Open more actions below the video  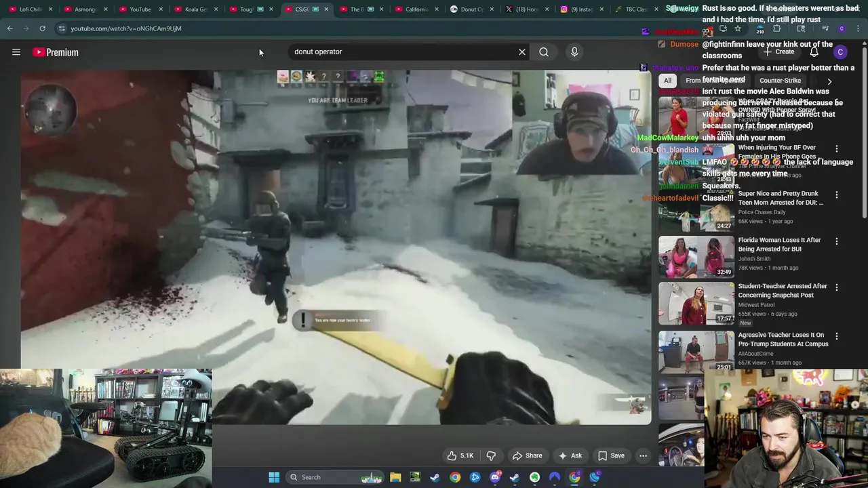coord(643,455)
